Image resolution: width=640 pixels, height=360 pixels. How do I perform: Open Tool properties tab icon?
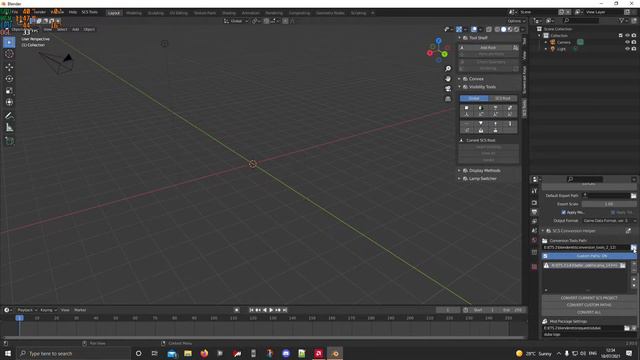(x=534, y=191)
